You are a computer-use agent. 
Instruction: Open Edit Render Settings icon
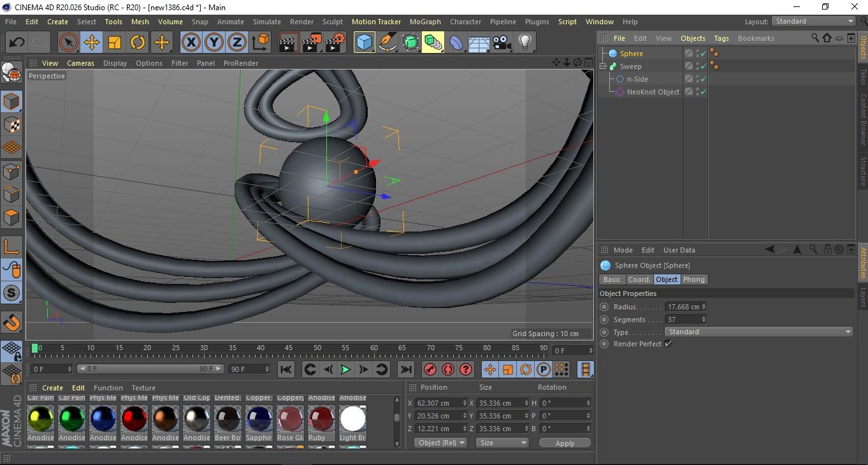(335, 43)
